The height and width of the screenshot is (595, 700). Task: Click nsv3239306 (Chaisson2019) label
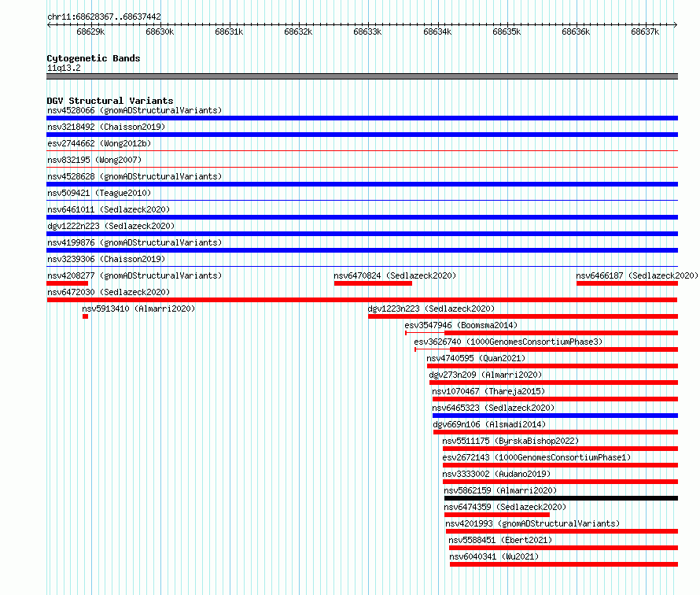click(x=106, y=259)
